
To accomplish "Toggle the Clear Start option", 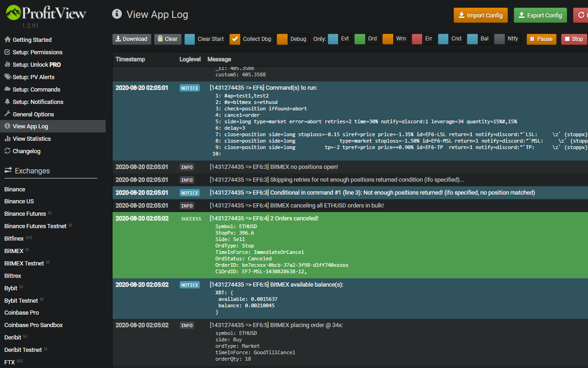I will click(190, 39).
